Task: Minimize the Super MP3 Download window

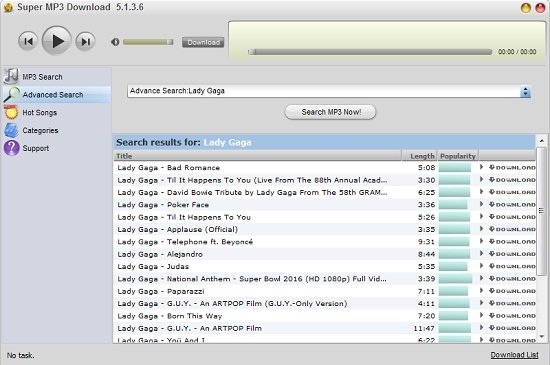Action: point(525,8)
